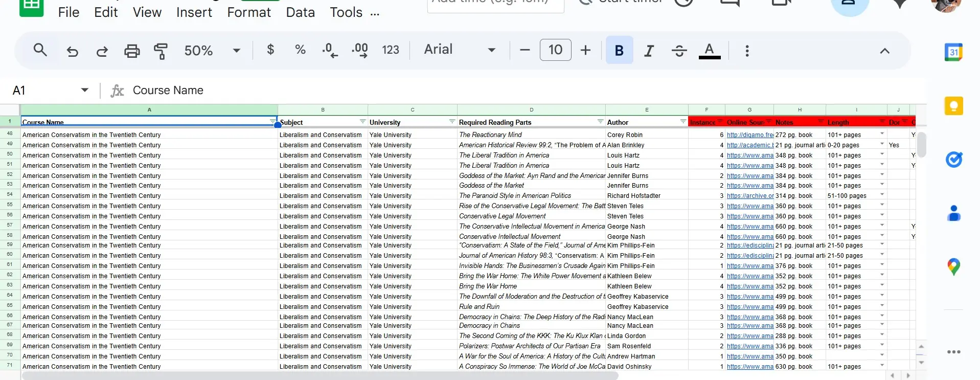Open the University column filter
Image resolution: width=980 pixels, height=380 pixels.
(452, 121)
